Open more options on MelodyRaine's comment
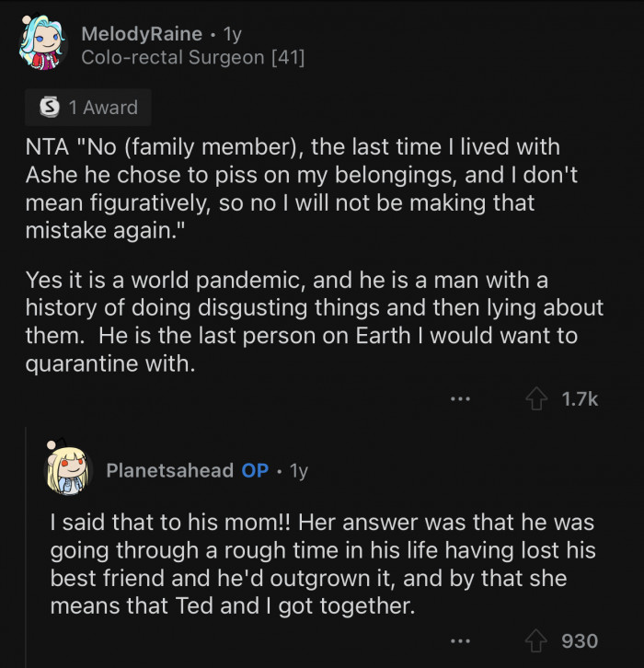 461,398
